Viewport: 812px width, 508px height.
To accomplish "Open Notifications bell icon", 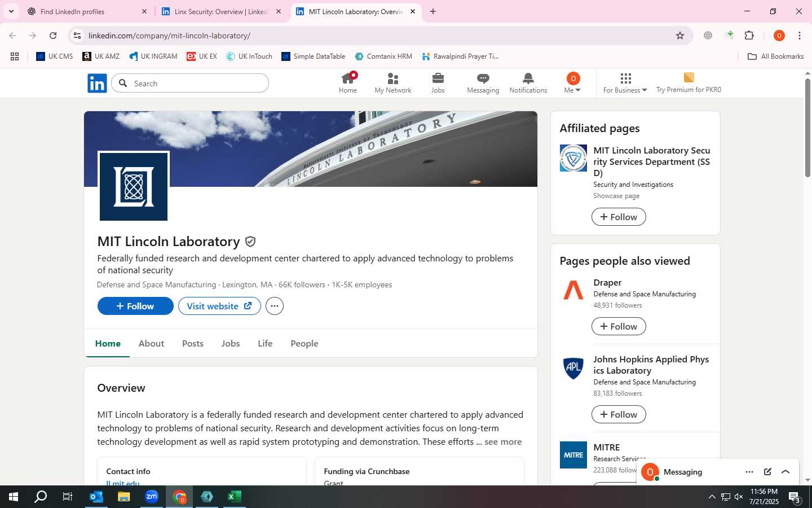I will (x=528, y=83).
